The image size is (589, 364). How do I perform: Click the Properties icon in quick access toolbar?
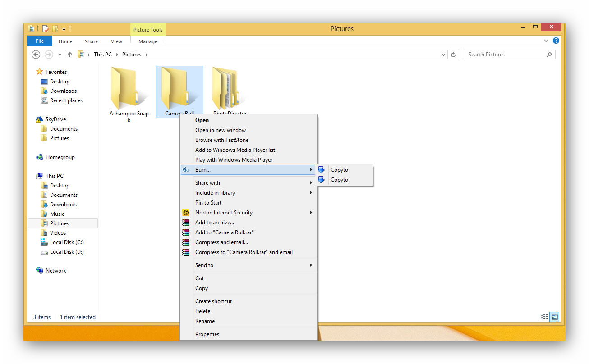pos(46,29)
